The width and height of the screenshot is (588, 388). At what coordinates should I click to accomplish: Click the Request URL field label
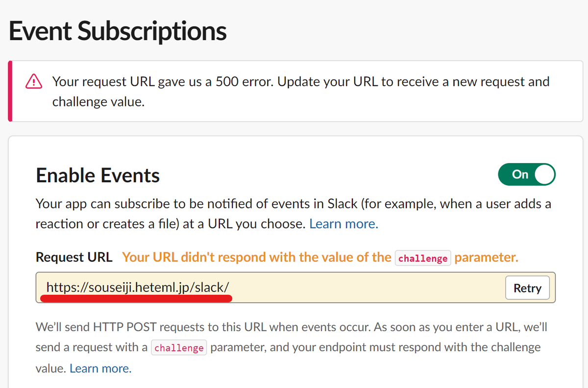coord(74,257)
